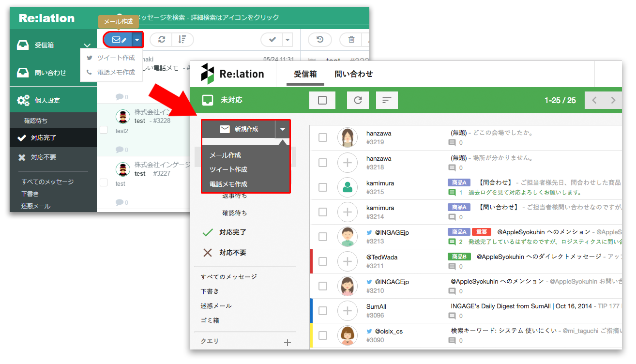This screenshot has height=364, width=636.
Task: Tick checkbox for kamimura #3215
Action: click(323, 187)
